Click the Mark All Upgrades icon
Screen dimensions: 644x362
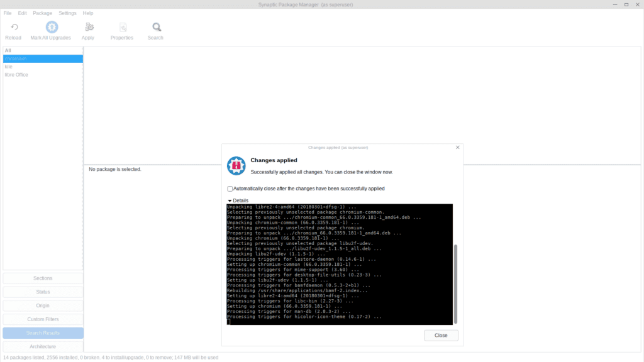[x=52, y=28]
